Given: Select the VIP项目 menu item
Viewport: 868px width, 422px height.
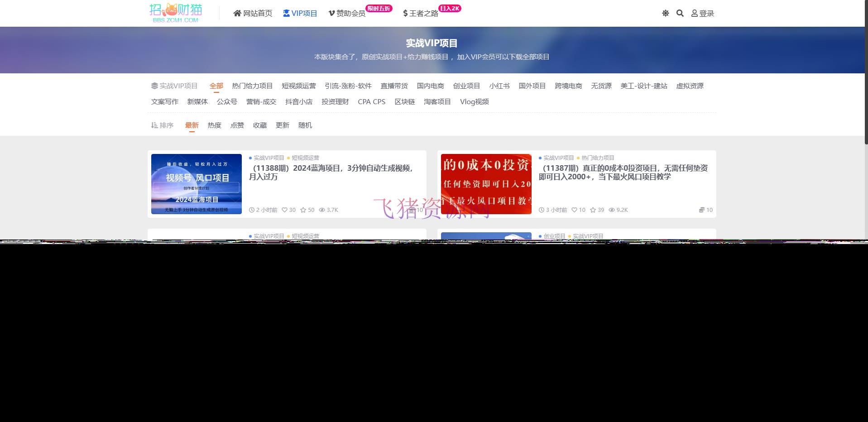Looking at the screenshot, I should [300, 13].
